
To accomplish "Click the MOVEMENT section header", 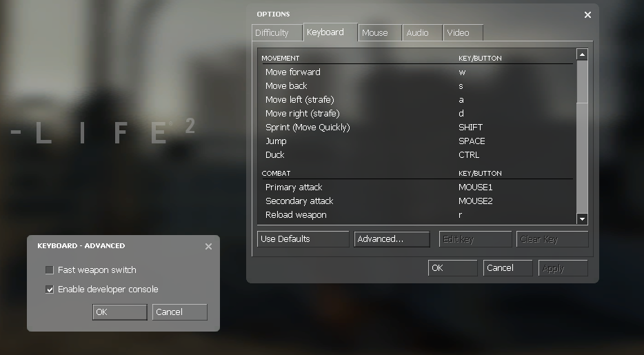I will pos(281,59).
